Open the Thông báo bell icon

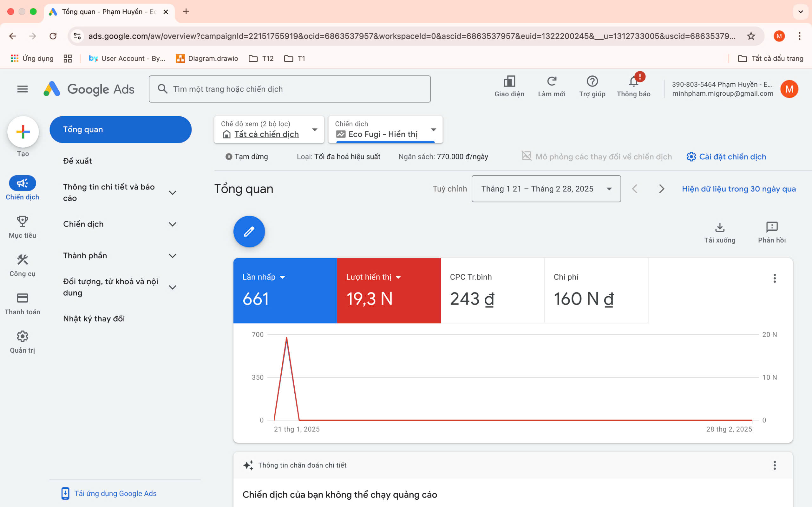click(633, 82)
